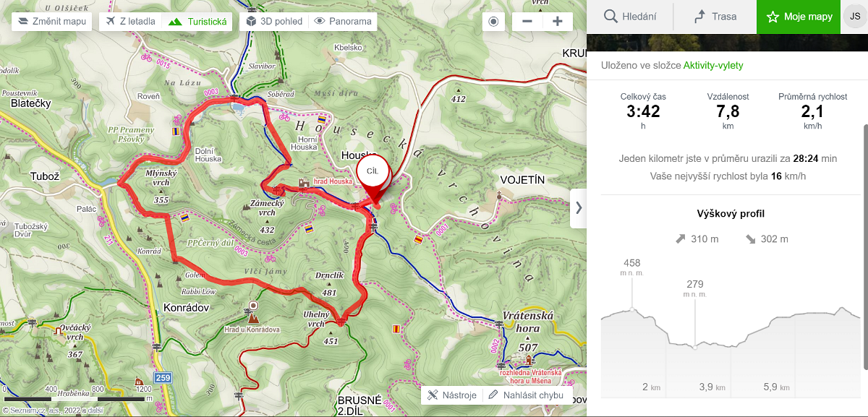Collapse the side panel with chevron
This screenshot has height=417, width=868.
click(x=579, y=208)
